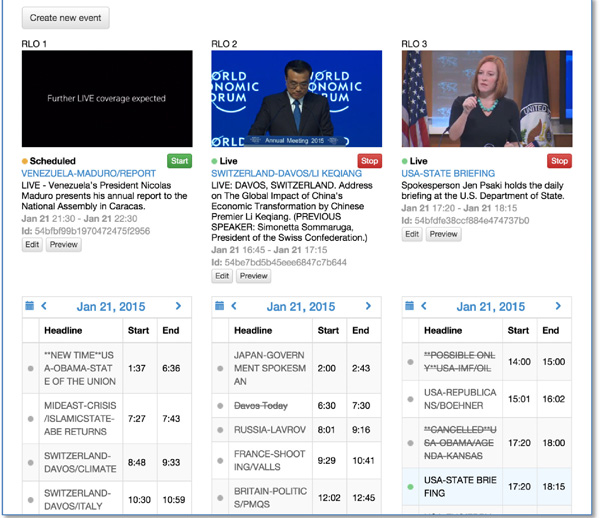Edit the Venezuela-Maduro event
This screenshot has width=600, height=518.
[32, 245]
